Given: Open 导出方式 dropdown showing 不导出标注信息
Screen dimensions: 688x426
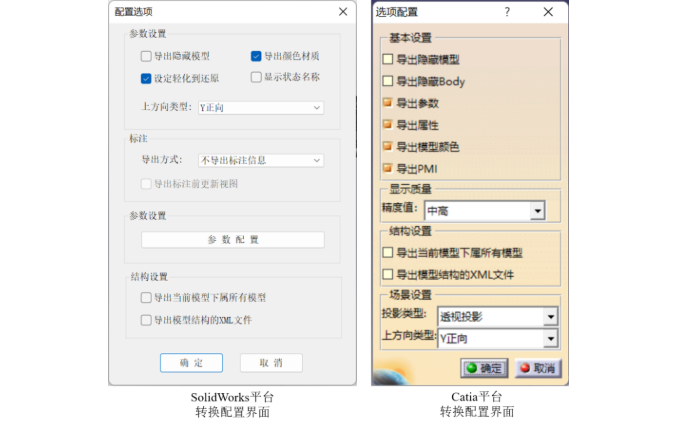Looking at the screenshot, I should point(261,161).
